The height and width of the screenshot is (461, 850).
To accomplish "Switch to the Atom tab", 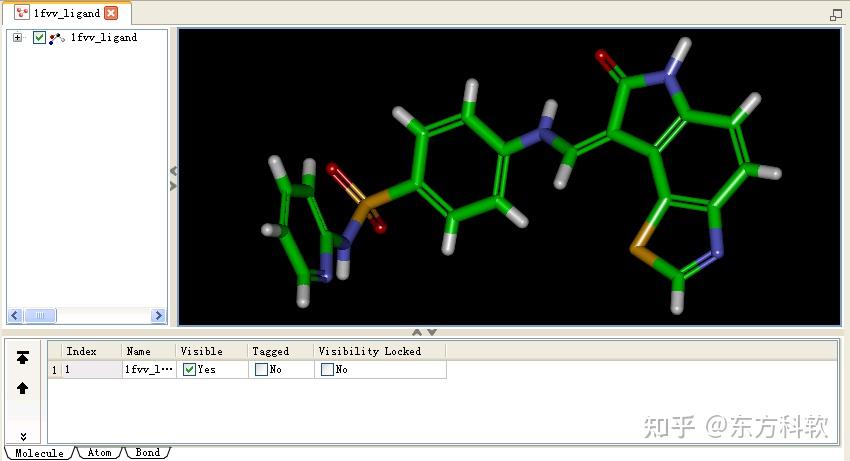I will pos(99,452).
